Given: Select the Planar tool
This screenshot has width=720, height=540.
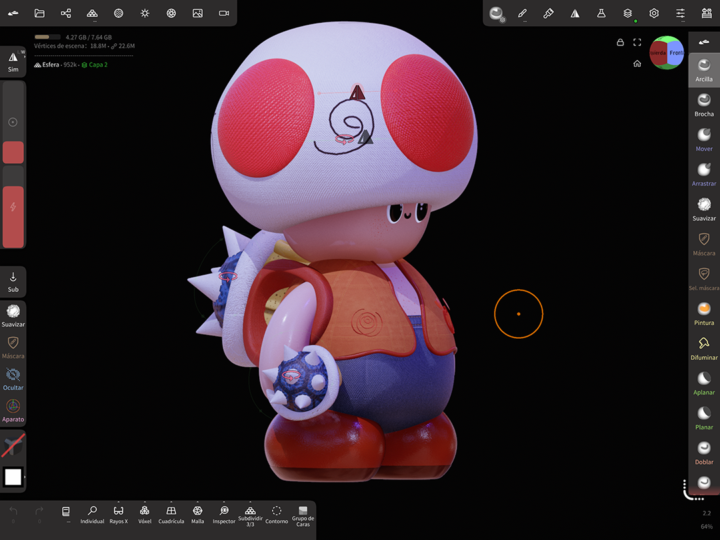Looking at the screenshot, I should [x=704, y=418].
